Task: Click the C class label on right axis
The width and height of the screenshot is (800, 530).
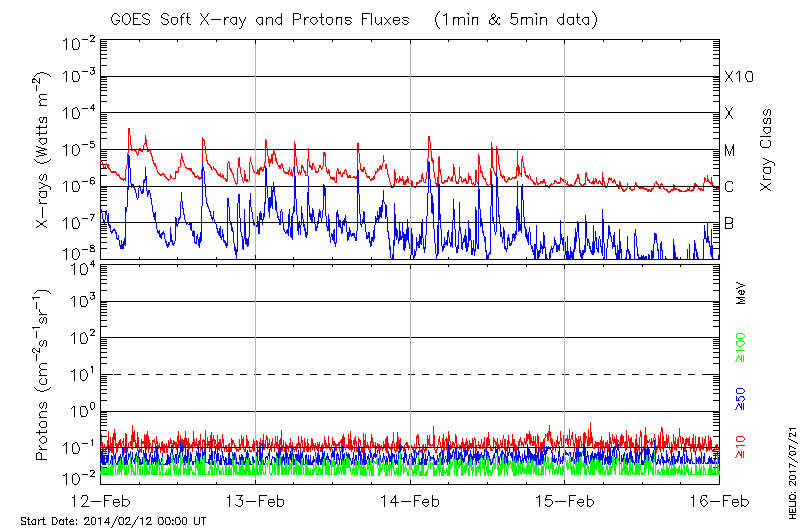Action: [x=729, y=187]
